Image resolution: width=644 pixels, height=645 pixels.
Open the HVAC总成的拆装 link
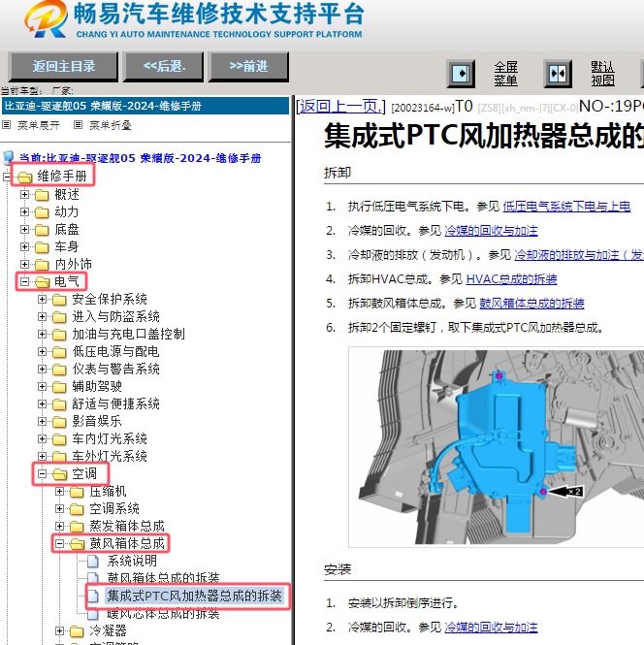pyautogui.click(x=511, y=279)
